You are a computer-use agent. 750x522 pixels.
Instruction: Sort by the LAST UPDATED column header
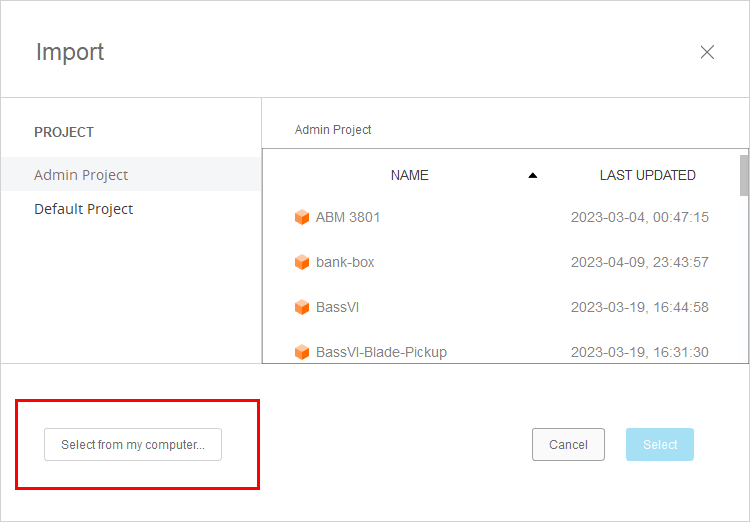coord(647,175)
